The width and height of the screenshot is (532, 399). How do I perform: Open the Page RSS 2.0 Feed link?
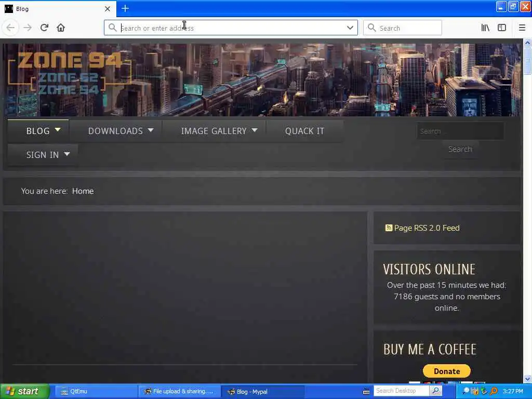point(427,228)
